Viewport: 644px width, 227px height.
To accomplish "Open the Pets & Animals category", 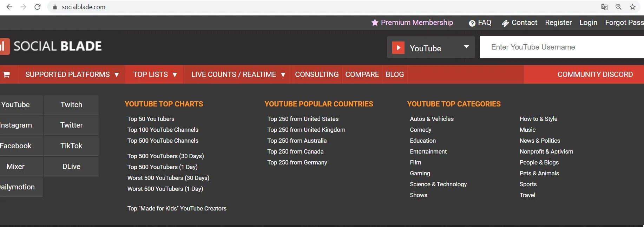I will point(539,173).
